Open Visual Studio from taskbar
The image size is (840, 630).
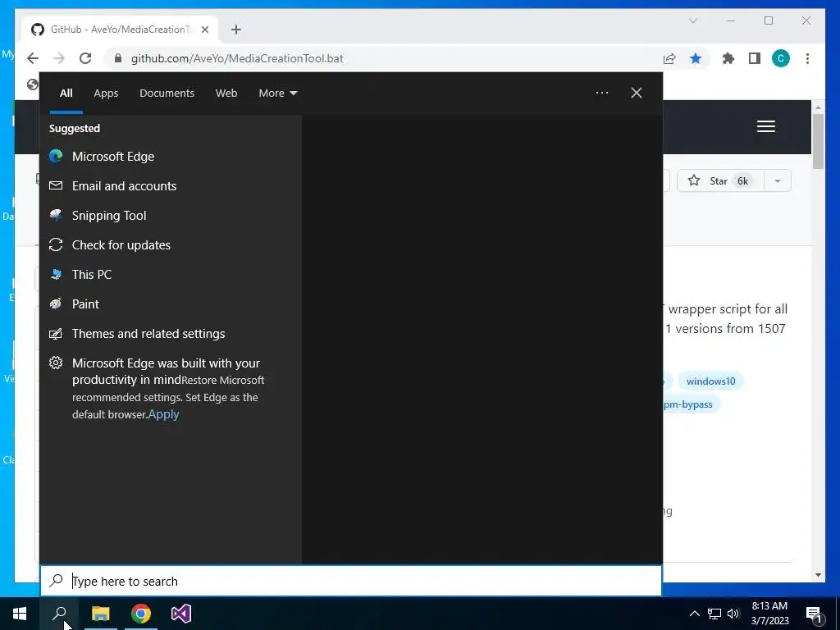[x=181, y=614]
